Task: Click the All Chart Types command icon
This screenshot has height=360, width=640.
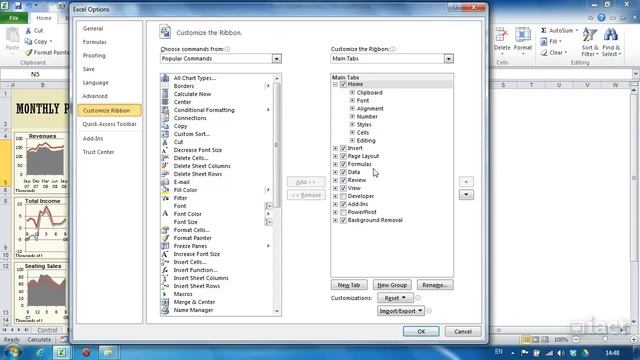Action: (x=165, y=78)
